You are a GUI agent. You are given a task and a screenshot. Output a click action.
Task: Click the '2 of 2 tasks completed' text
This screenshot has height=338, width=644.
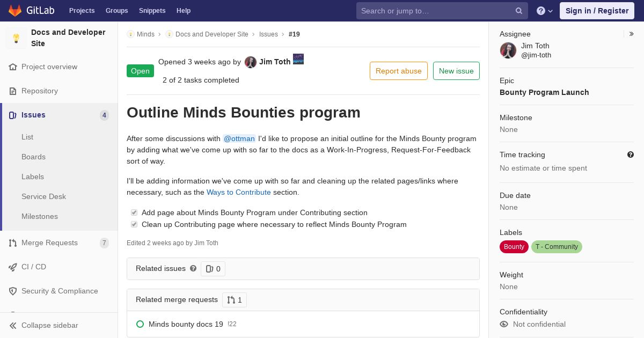tap(201, 80)
